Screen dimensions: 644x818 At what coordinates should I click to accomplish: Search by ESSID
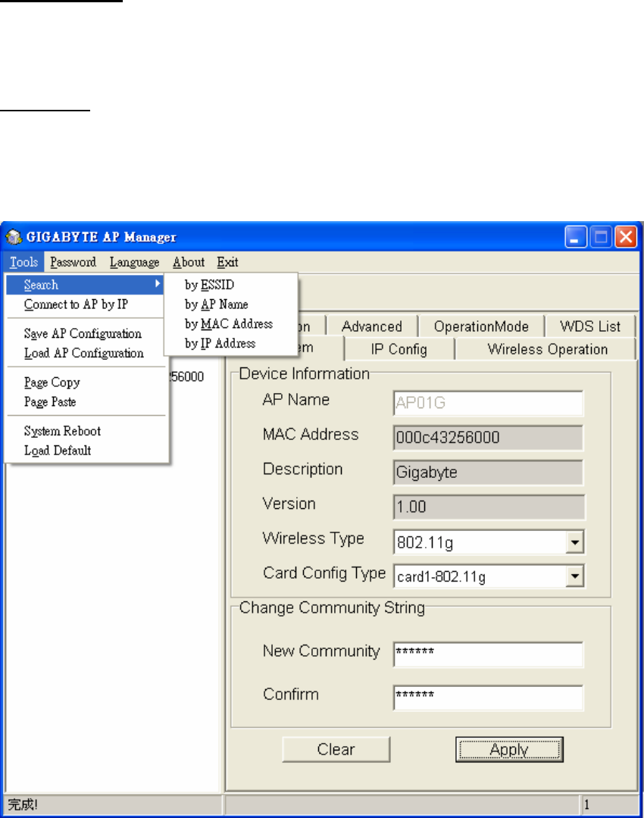click(x=230, y=285)
